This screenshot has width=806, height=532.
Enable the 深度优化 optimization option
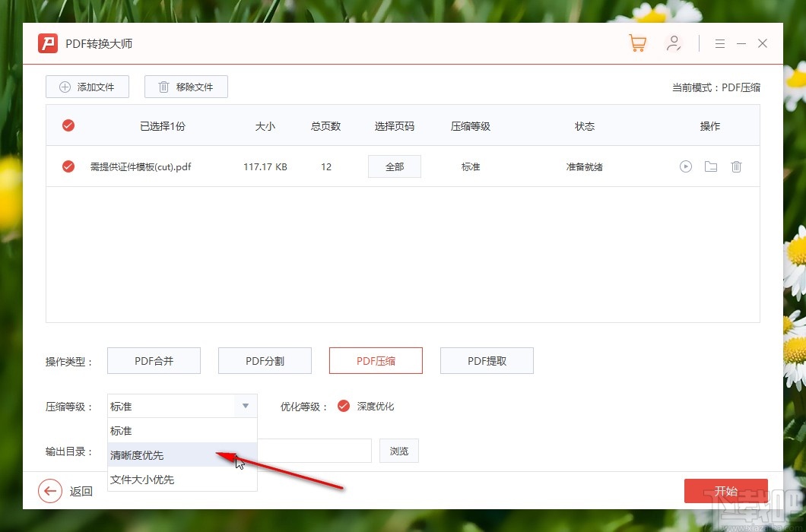(x=344, y=406)
